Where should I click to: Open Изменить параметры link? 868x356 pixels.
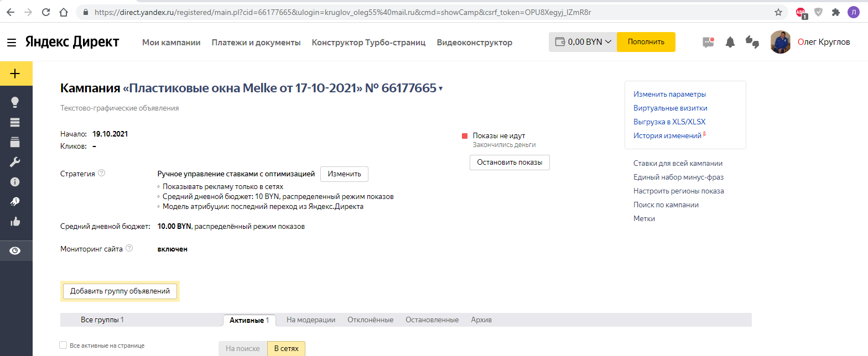tap(669, 94)
